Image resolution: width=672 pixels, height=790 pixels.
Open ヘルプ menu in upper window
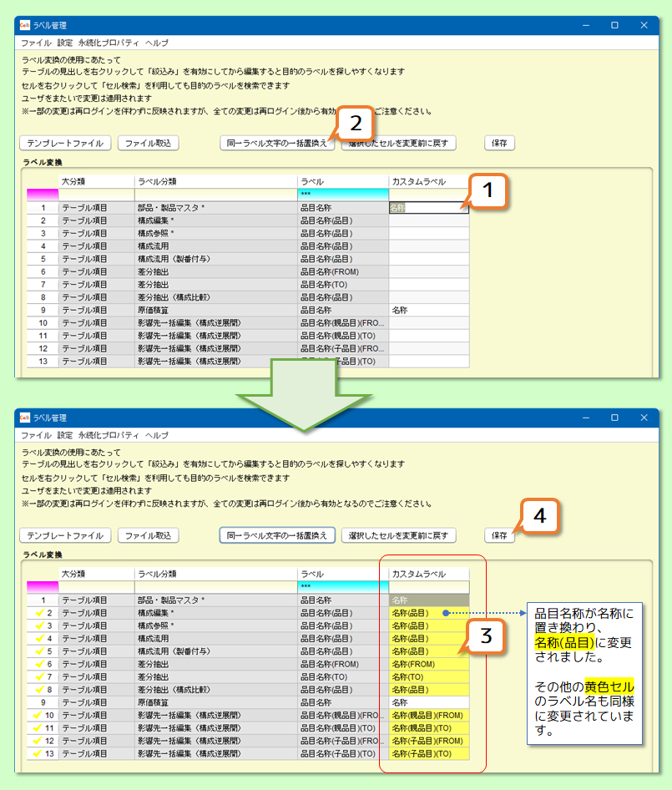pyautogui.click(x=157, y=43)
